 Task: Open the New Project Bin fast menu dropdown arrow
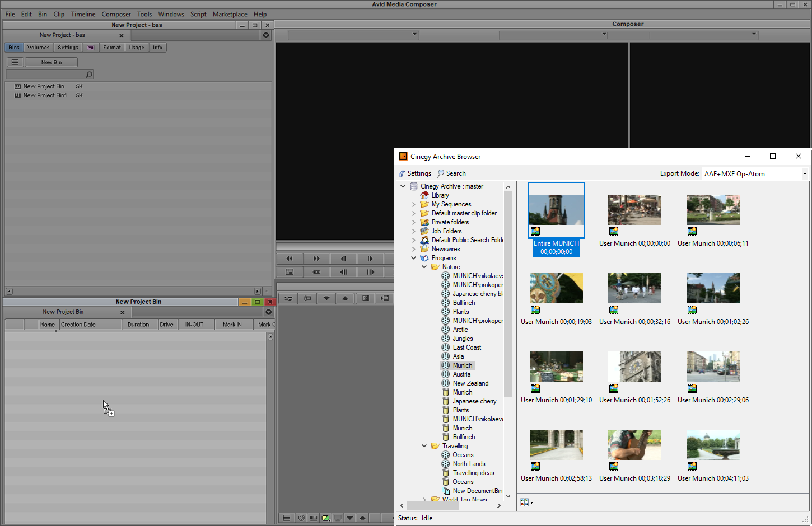pos(269,312)
